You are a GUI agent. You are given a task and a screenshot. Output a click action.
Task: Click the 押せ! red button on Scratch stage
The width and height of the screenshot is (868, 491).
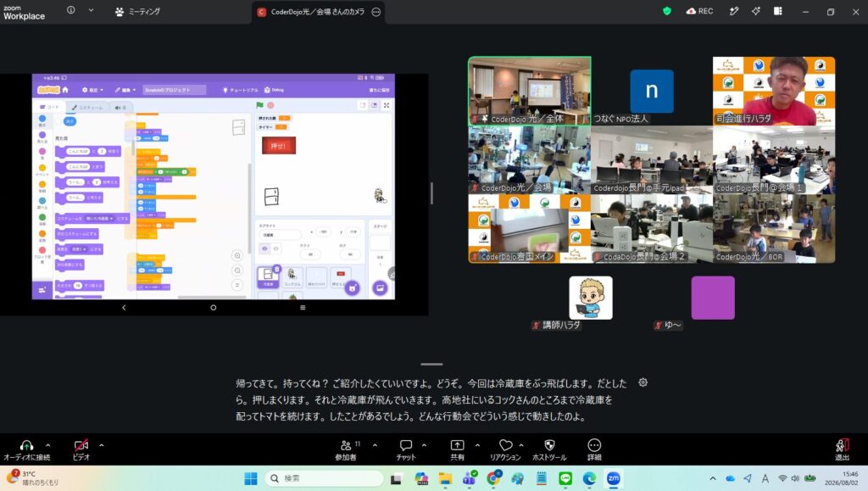pos(278,146)
